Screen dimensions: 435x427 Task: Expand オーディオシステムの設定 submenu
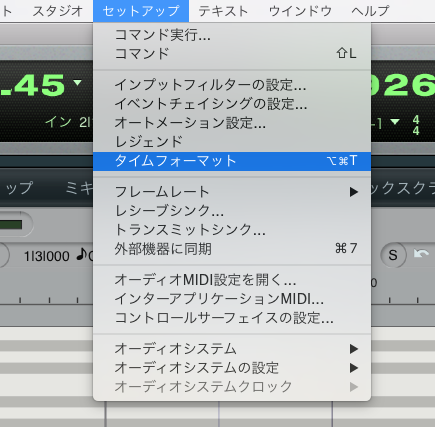pyautogui.click(x=232, y=368)
